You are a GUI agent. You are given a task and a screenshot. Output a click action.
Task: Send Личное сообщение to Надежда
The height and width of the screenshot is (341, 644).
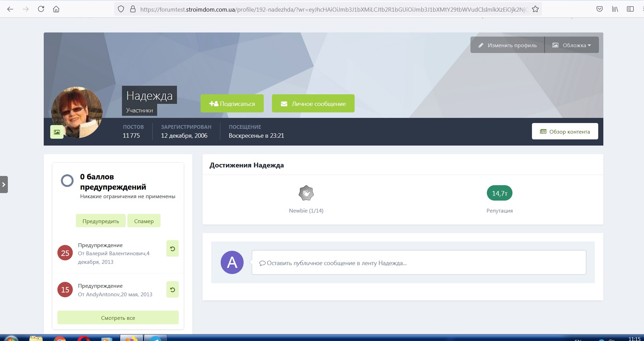click(x=313, y=104)
